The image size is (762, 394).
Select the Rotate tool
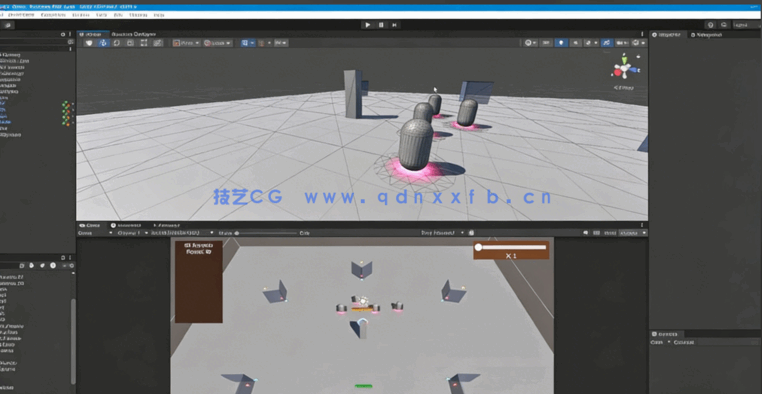pos(117,43)
